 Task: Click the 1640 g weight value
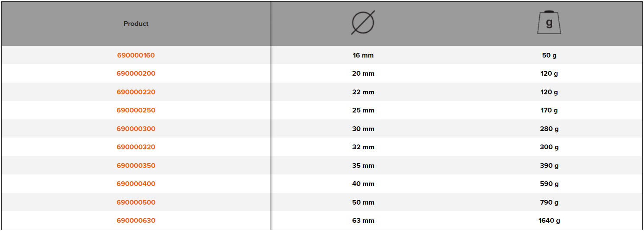click(x=549, y=221)
